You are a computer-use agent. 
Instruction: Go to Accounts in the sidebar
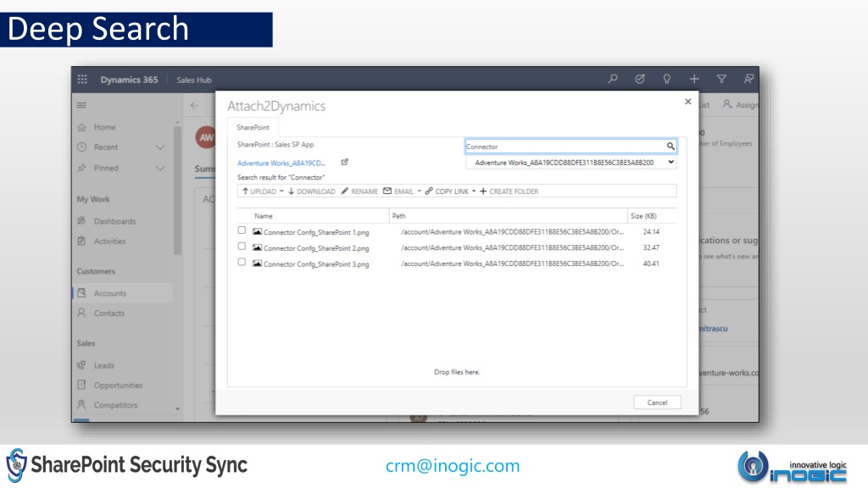110,293
